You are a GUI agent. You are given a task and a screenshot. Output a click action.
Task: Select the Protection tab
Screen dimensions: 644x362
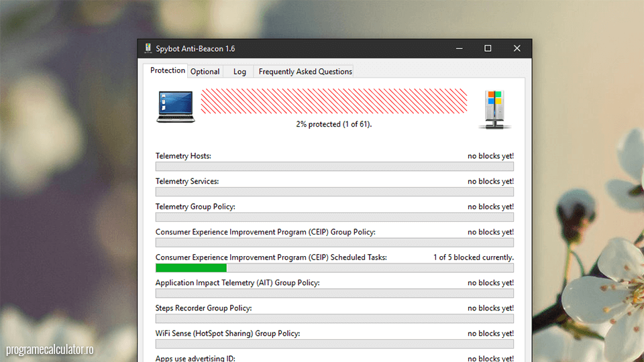[x=167, y=71]
